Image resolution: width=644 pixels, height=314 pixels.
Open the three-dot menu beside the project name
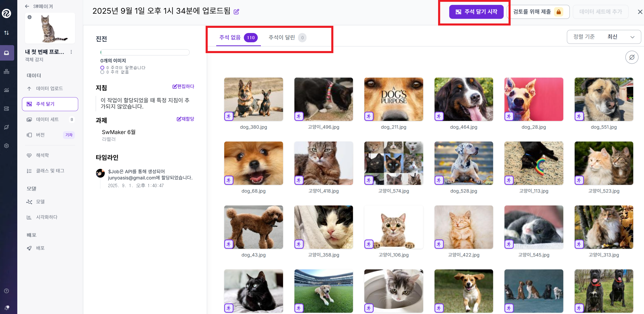pyautogui.click(x=71, y=52)
